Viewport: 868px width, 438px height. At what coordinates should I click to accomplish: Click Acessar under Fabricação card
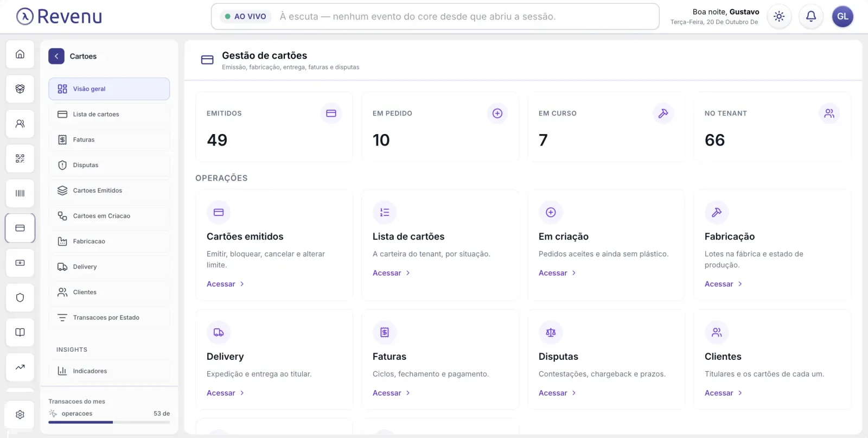(724, 284)
